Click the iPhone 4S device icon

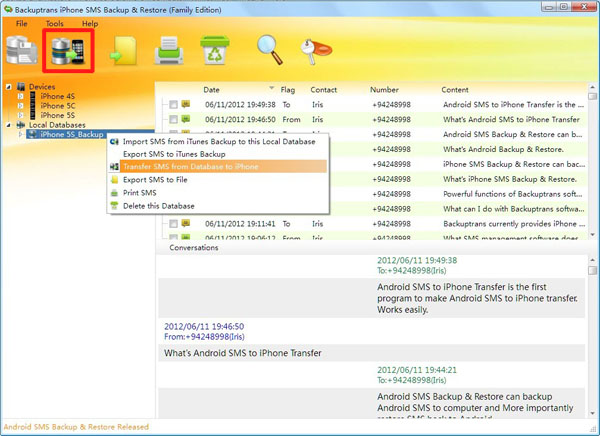coord(33,96)
